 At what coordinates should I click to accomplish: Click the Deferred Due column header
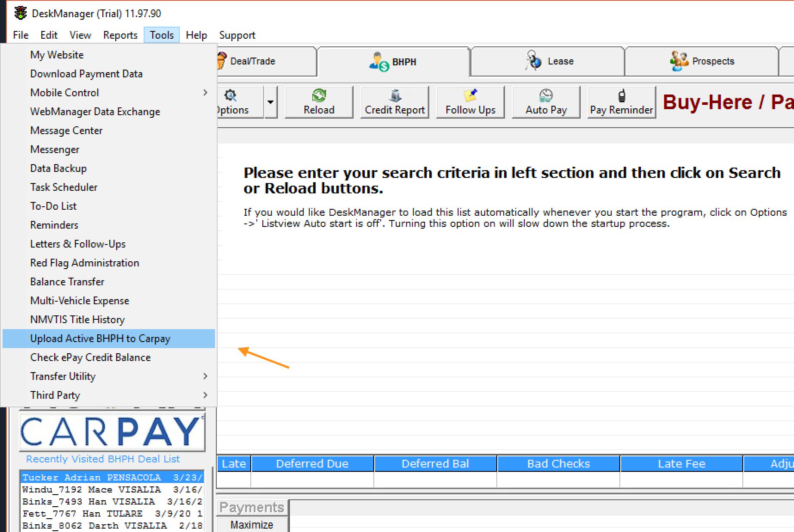point(312,464)
